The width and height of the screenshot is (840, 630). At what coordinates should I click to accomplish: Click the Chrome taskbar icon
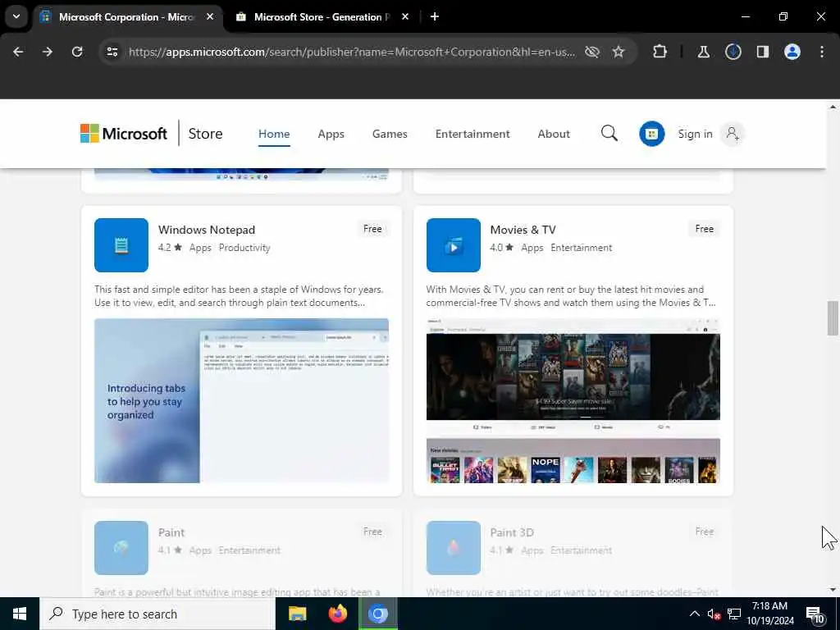pyautogui.click(x=377, y=614)
